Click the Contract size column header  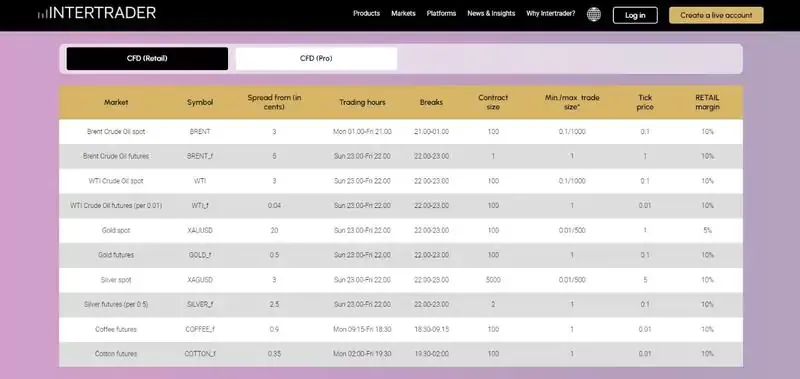(x=493, y=103)
